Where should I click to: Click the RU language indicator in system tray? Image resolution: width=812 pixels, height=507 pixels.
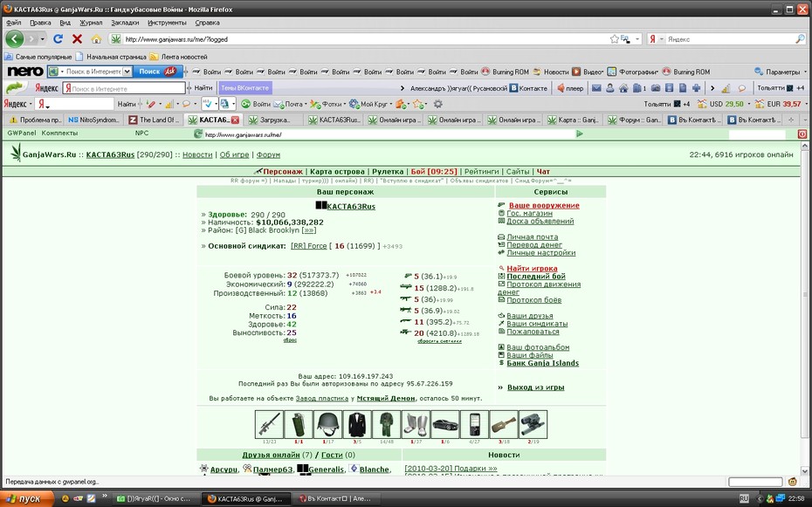(x=744, y=499)
